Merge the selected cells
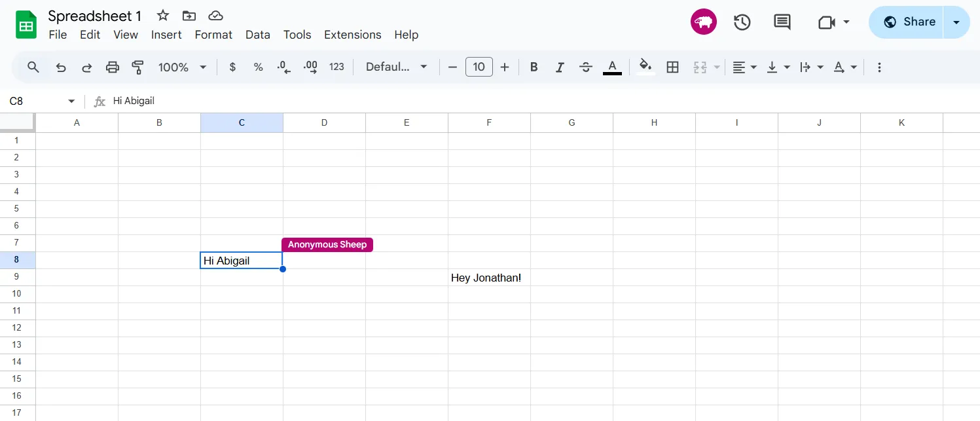Screen dimensions: 980x421 (700, 67)
